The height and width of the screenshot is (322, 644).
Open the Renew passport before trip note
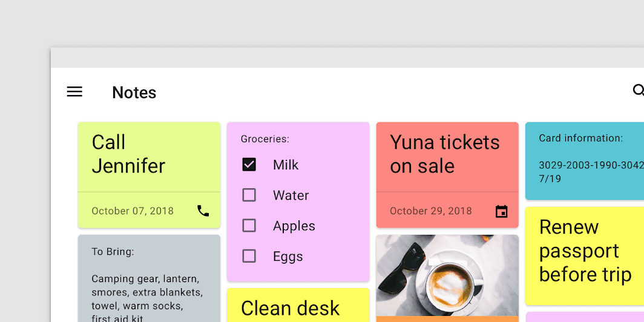[585, 256]
